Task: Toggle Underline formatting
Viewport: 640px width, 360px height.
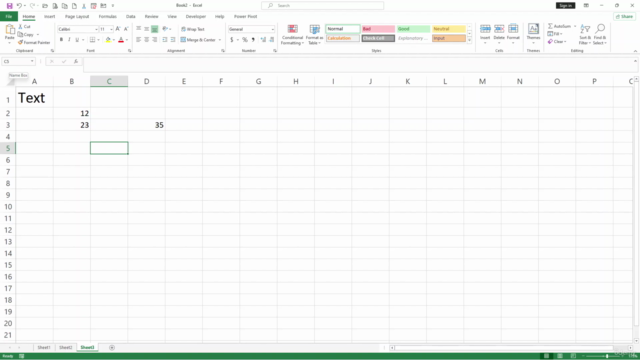Action: (77, 40)
